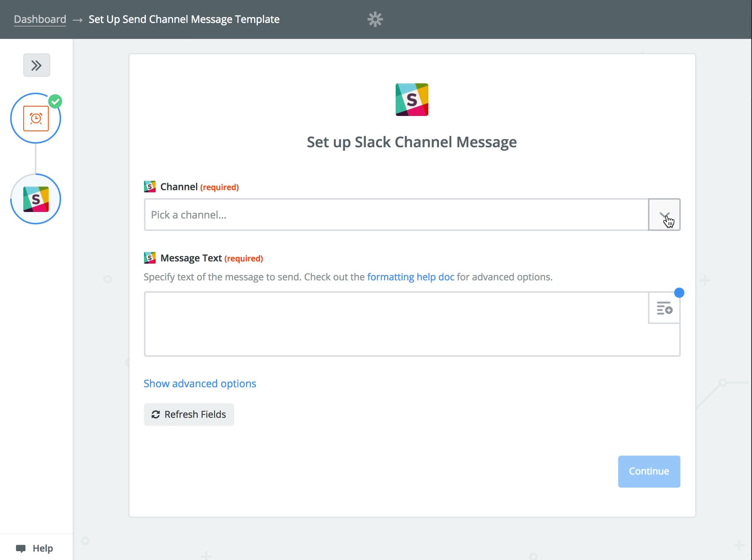Focus the Pick a channel input field
The image size is (752, 560).
pyautogui.click(x=396, y=215)
